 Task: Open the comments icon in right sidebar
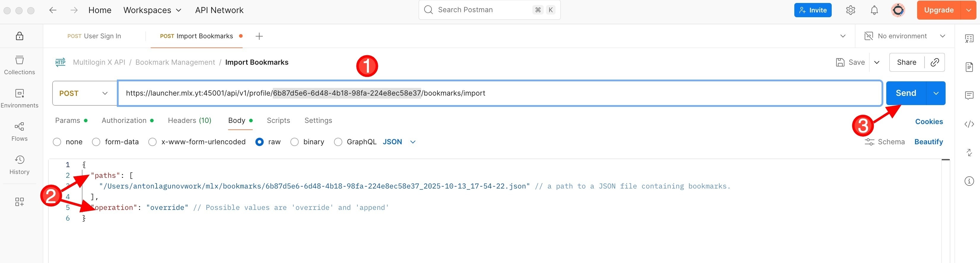pos(969,96)
